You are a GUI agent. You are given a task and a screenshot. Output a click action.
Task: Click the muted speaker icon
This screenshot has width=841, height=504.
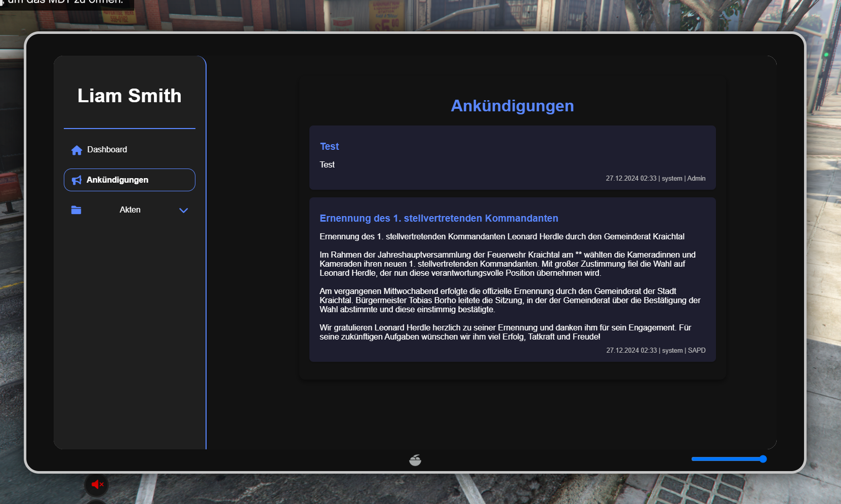97,485
